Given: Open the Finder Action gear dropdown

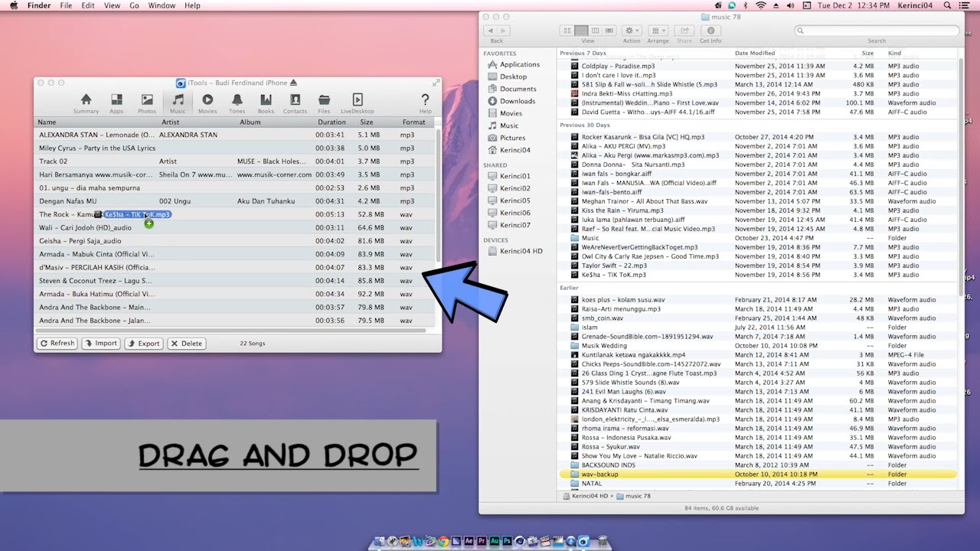Looking at the screenshot, I should tap(632, 31).
